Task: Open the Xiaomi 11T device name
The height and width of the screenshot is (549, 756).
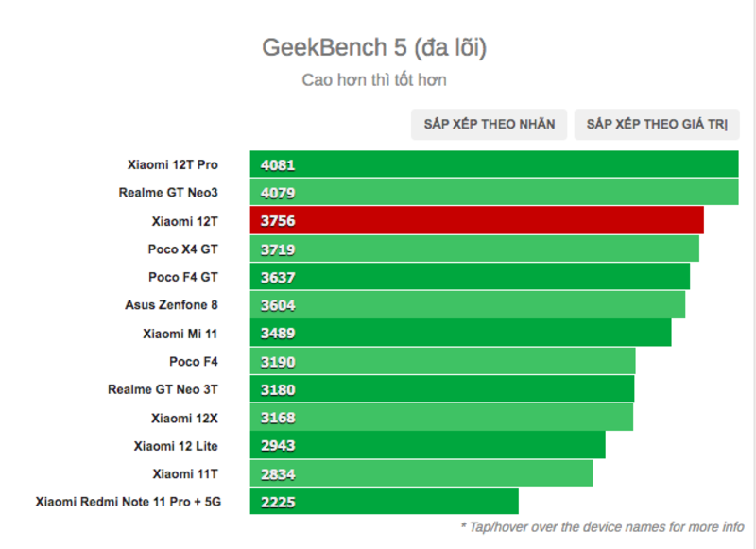Action: [x=184, y=473]
